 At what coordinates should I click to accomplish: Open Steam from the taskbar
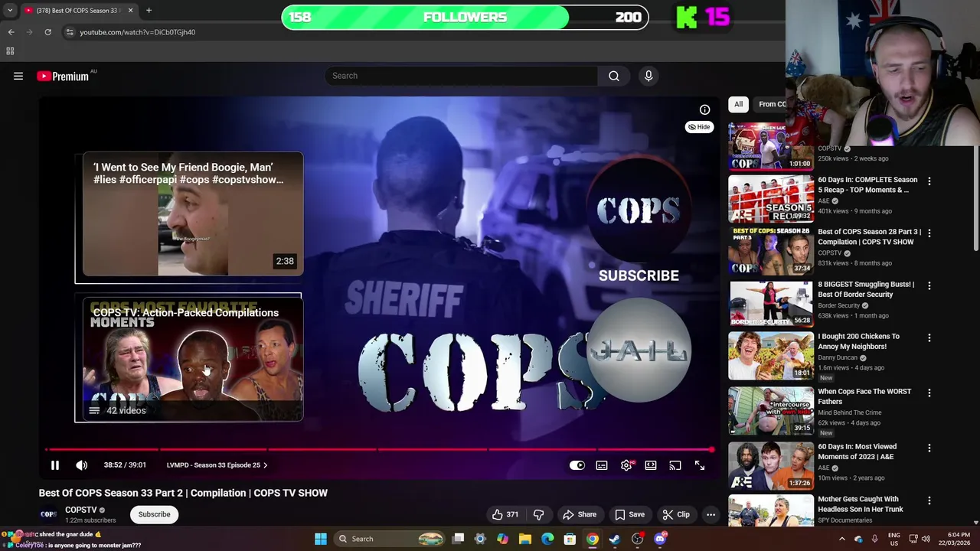(615, 539)
